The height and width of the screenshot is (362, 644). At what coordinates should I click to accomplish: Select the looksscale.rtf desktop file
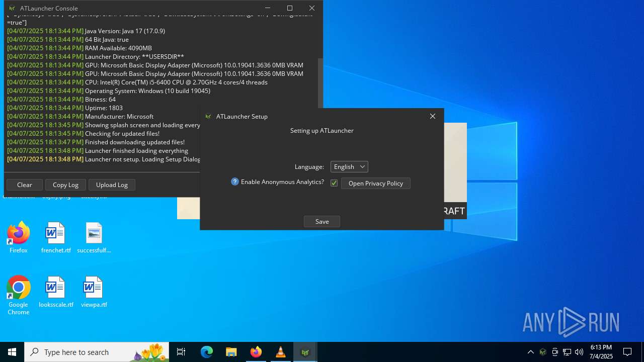coord(56,292)
